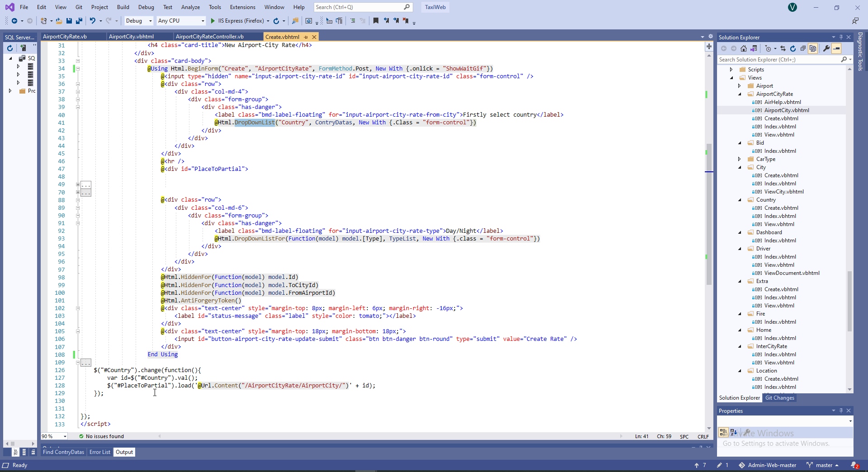Click the Save All toolbar icon
868x472 pixels.
point(79,21)
